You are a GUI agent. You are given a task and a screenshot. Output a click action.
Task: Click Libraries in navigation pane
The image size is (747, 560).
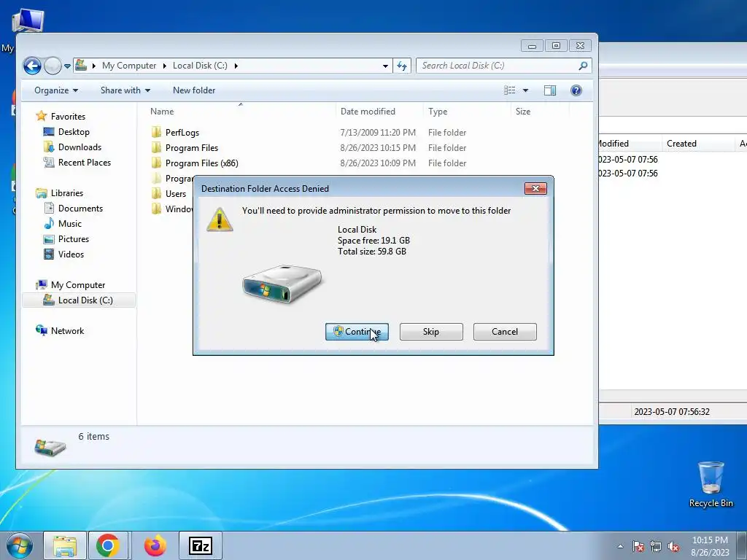coord(66,193)
